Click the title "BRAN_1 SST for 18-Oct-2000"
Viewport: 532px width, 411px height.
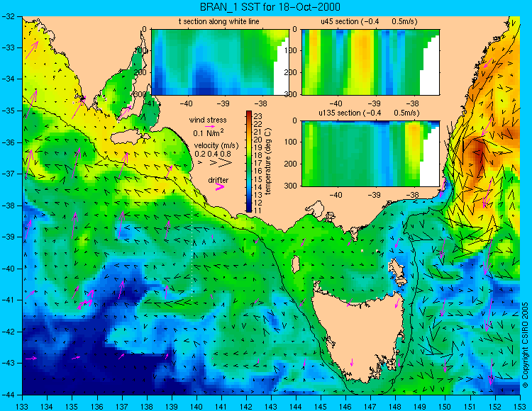point(270,7)
